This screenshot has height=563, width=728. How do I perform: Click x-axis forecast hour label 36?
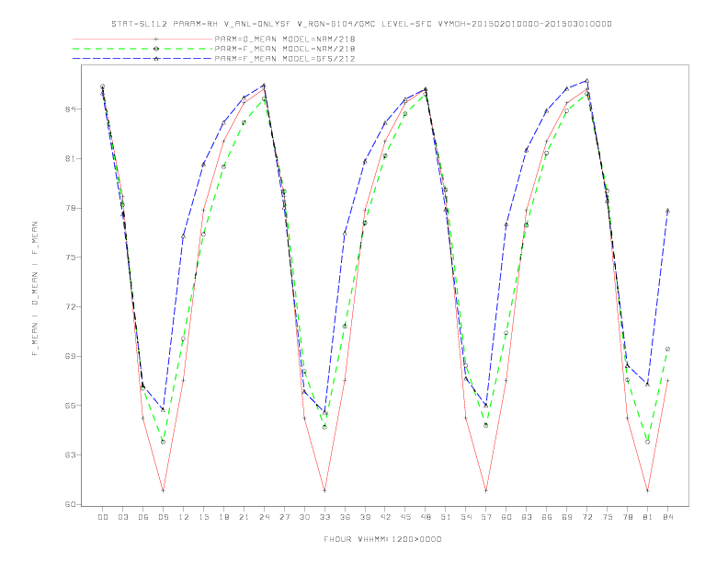pyautogui.click(x=345, y=517)
